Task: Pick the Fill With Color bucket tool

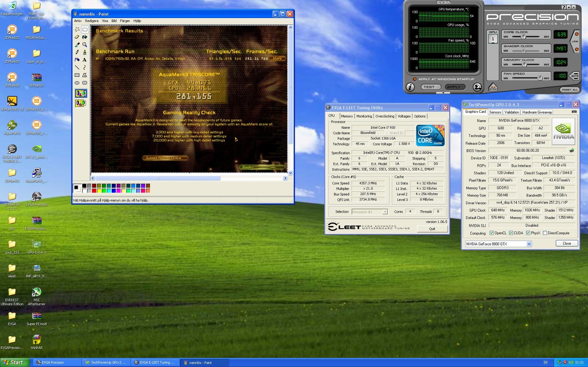Action: (x=85, y=37)
